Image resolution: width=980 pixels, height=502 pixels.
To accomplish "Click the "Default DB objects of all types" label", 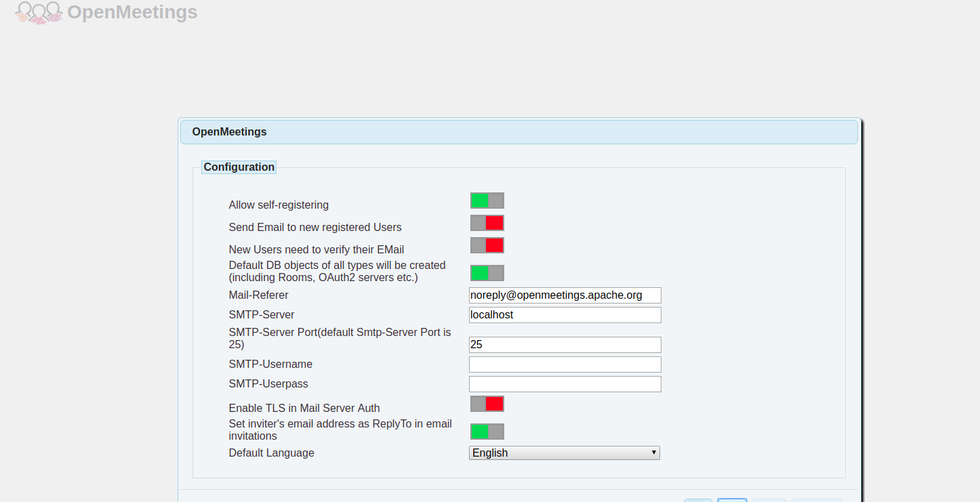I will point(338,271).
